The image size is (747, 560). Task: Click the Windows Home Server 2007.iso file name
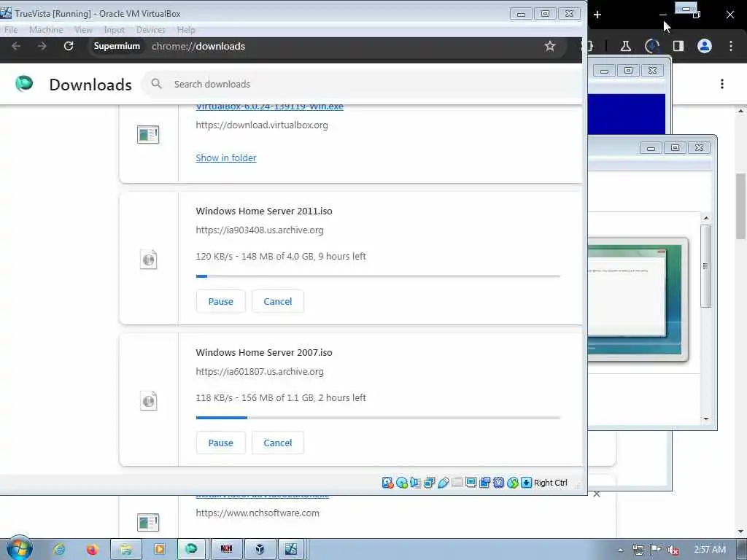click(x=264, y=352)
